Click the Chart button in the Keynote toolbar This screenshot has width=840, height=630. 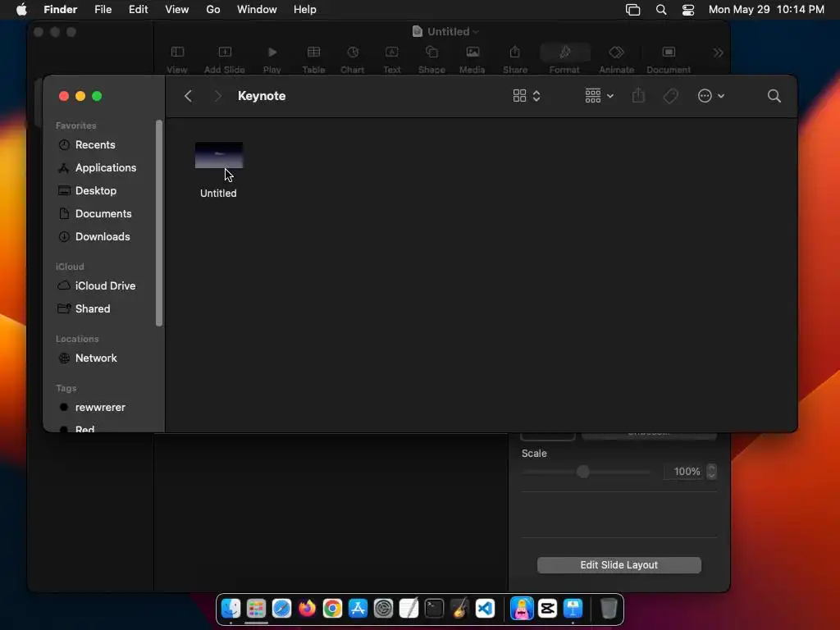[x=353, y=59]
